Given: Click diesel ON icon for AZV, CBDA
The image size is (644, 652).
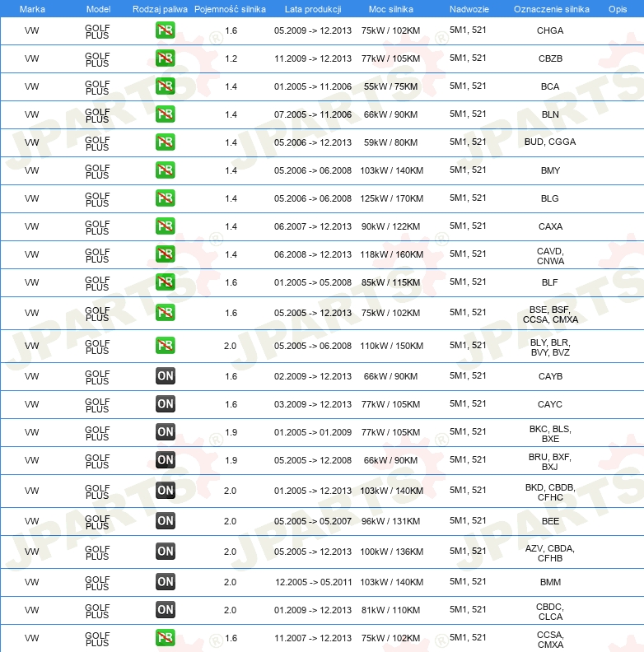Looking at the screenshot, I should [166, 552].
